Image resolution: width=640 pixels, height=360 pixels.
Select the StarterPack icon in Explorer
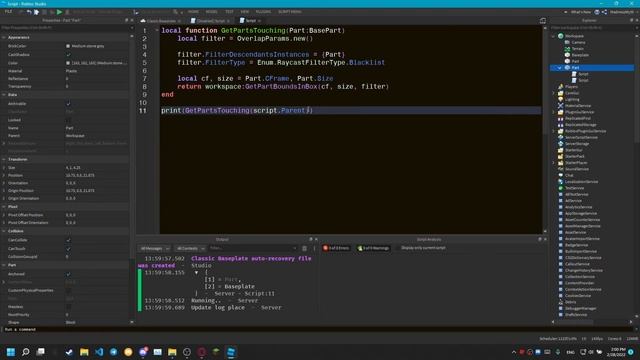(x=561, y=156)
